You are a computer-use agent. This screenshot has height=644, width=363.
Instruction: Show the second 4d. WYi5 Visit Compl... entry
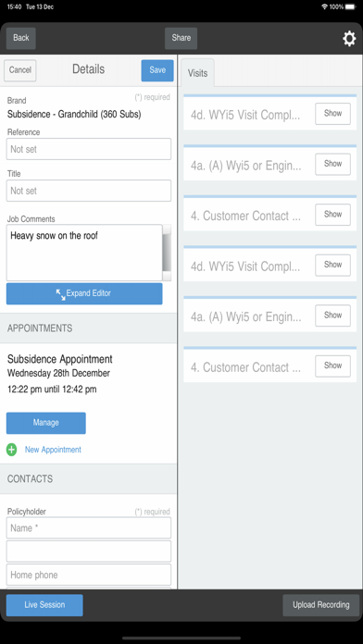click(332, 266)
